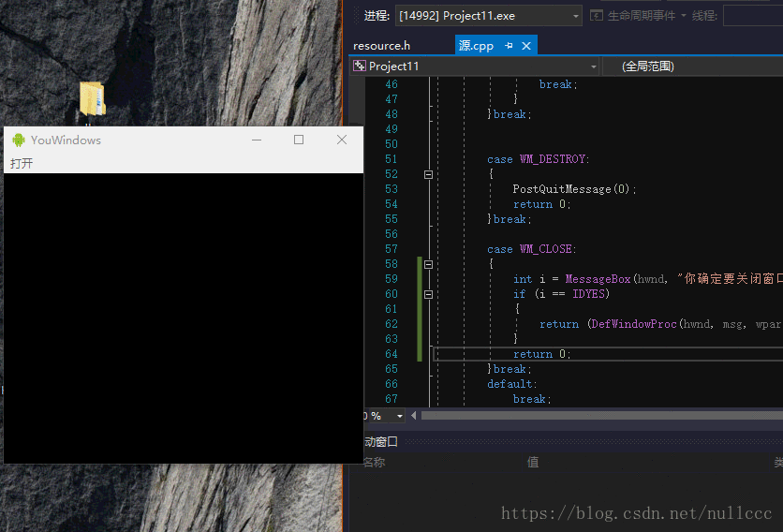Click WM_CLOSE on line 57

click(546, 249)
